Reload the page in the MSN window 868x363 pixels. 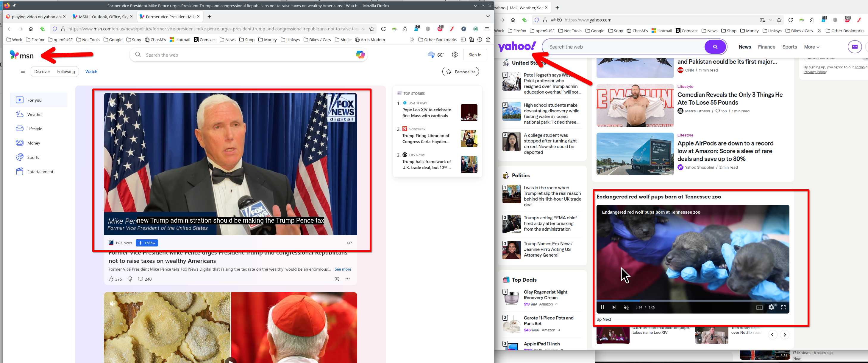(x=383, y=29)
